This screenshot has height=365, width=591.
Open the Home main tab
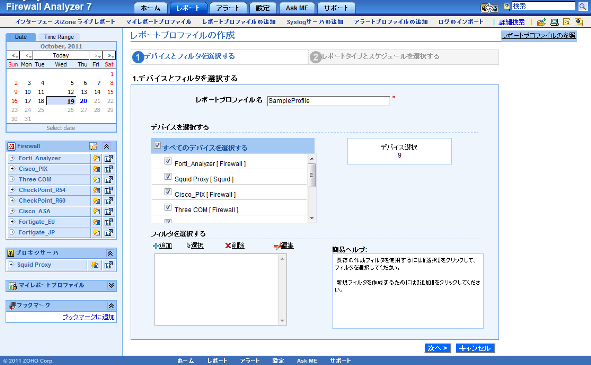point(150,8)
